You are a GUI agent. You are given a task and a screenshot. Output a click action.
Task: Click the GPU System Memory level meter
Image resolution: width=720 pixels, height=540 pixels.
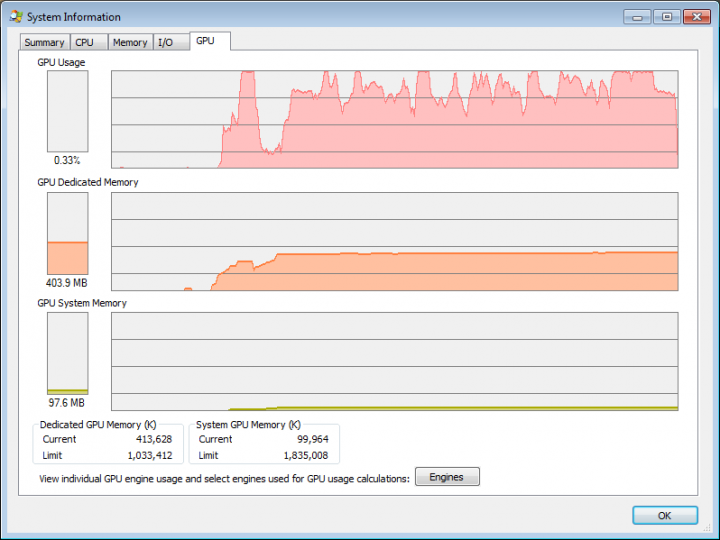68,354
